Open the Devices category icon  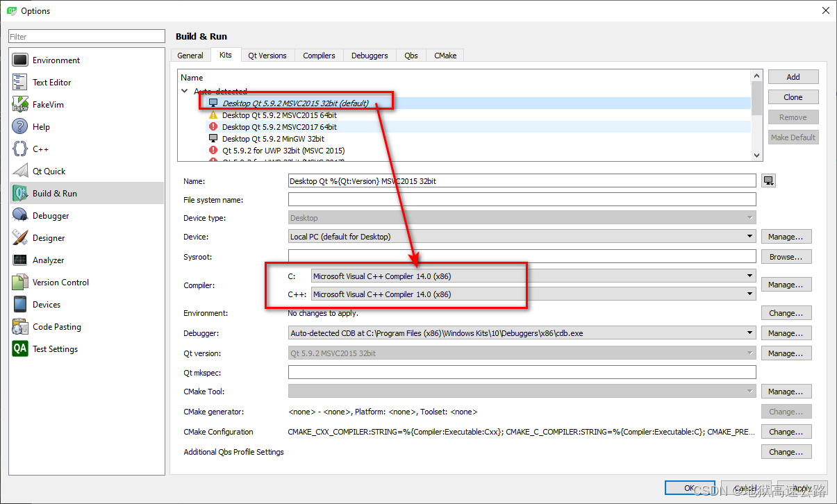(x=20, y=305)
